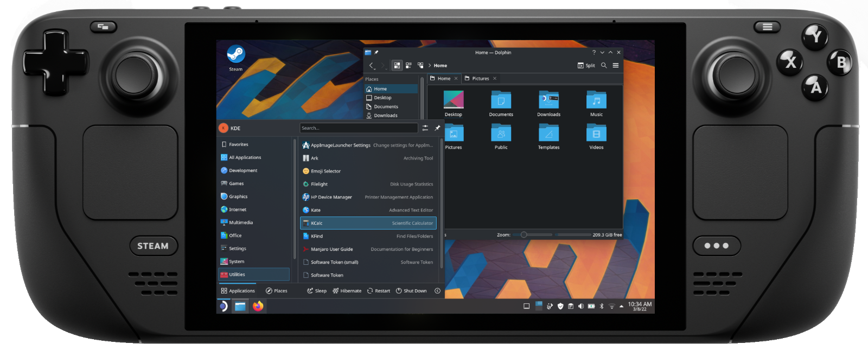The height and width of the screenshot is (350, 868).
Task: Click the Shut Down button
Action: click(x=411, y=291)
